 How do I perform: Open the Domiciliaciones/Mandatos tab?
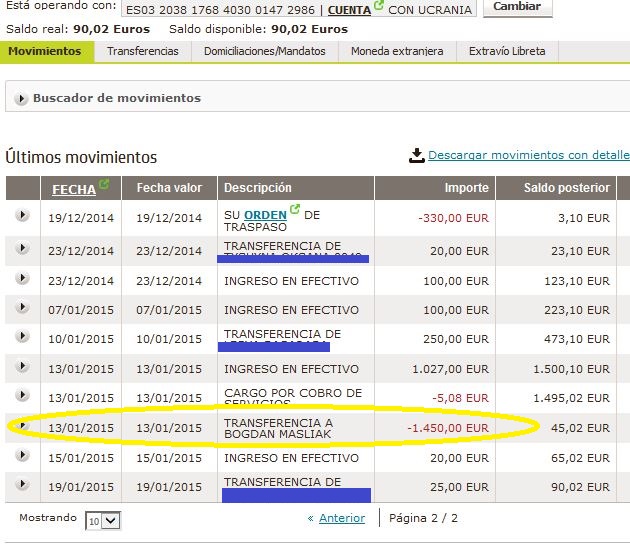[265, 51]
